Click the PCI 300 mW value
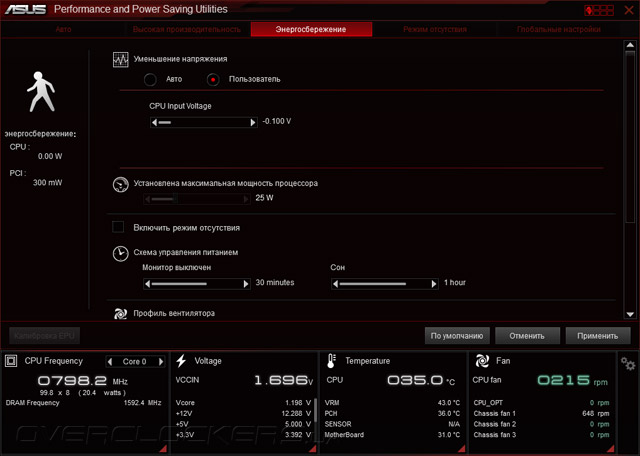 [47, 183]
